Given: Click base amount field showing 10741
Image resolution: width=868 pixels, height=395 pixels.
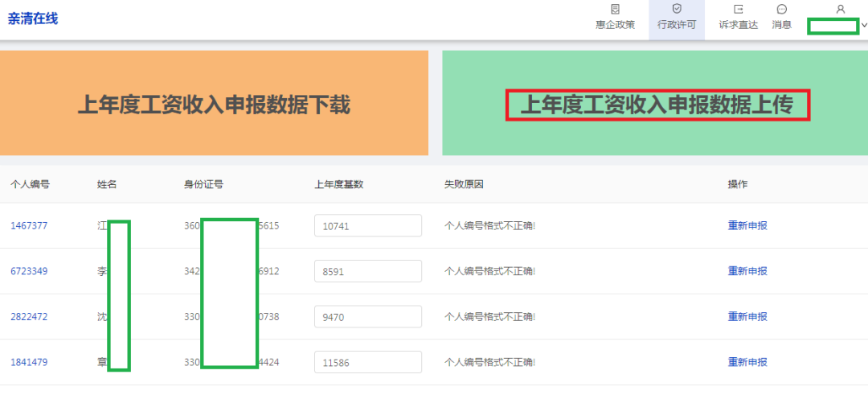Looking at the screenshot, I should click(x=367, y=226).
